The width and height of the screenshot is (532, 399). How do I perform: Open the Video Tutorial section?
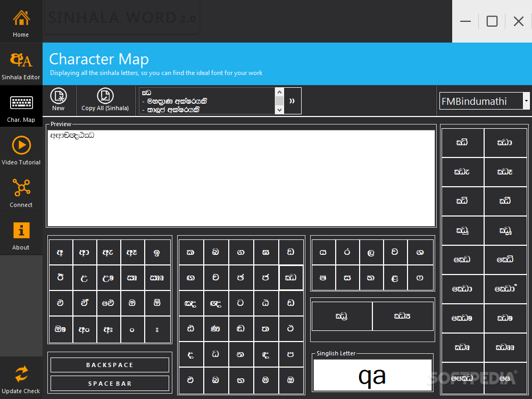coord(21,149)
